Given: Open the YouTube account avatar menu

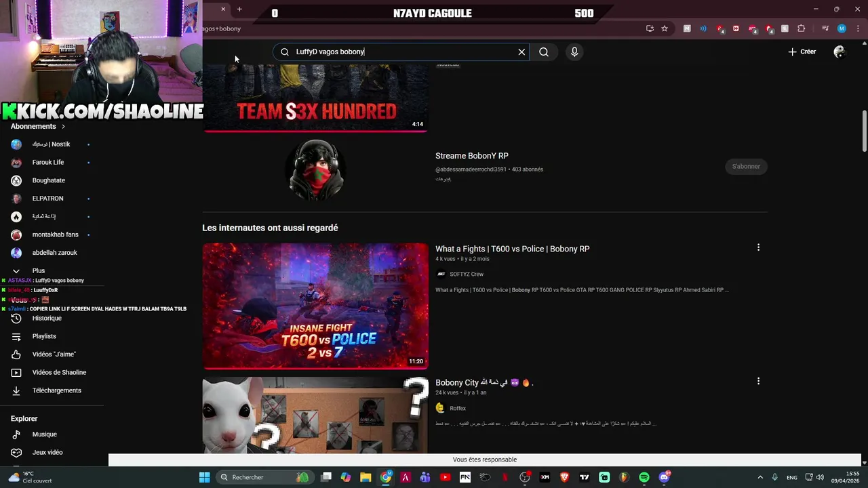Looking at the screenshot, I should [840, 52].
